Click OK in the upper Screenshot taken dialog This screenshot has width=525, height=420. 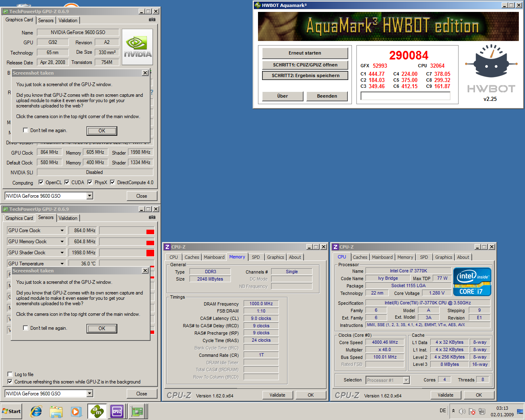tap(102, 131)
